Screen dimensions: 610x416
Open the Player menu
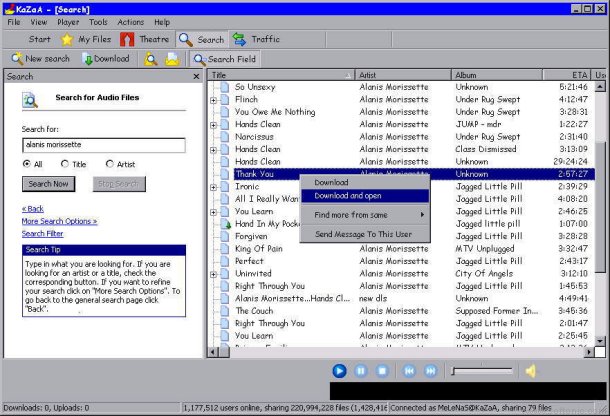click(x=68, y=22)
